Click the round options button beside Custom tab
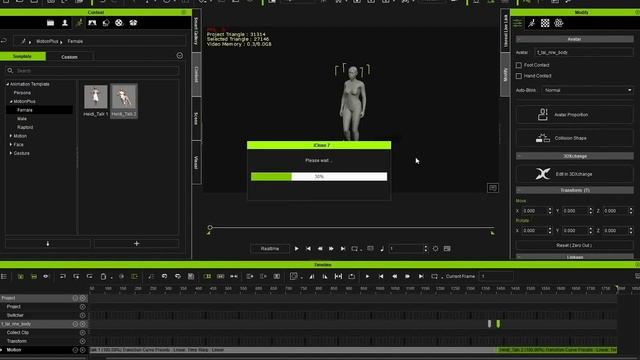 [180, 56]
